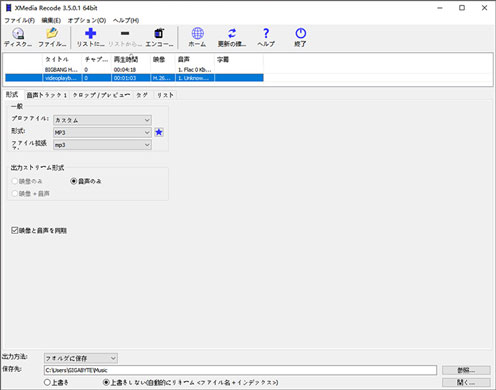Click the XMedia Recode title bar icon

coord(8,8)
